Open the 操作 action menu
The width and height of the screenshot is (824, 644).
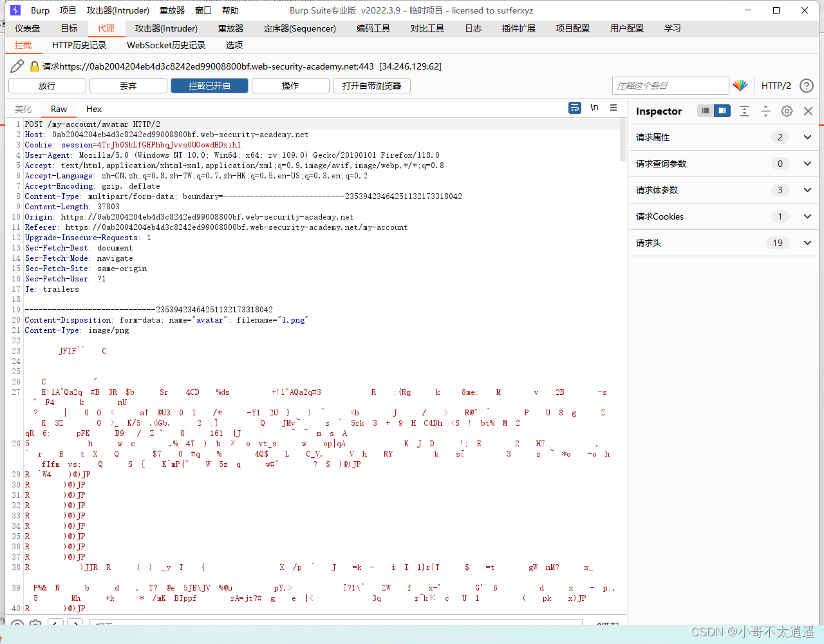290,86
